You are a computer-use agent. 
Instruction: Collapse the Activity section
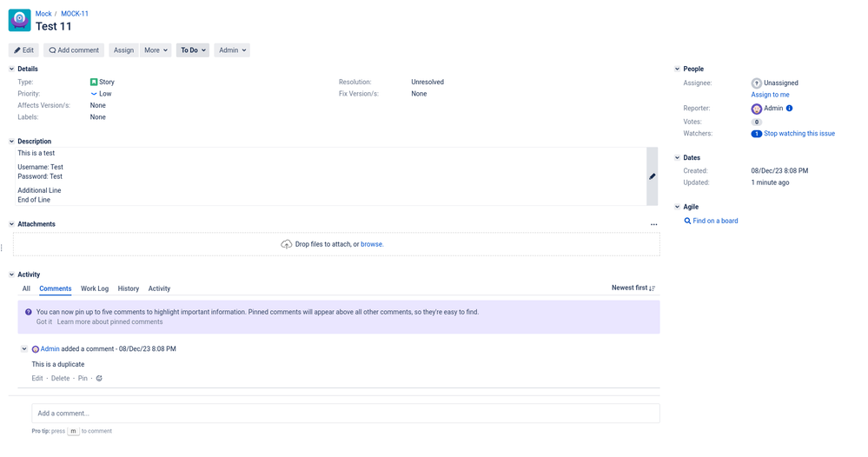pos(11,275)
